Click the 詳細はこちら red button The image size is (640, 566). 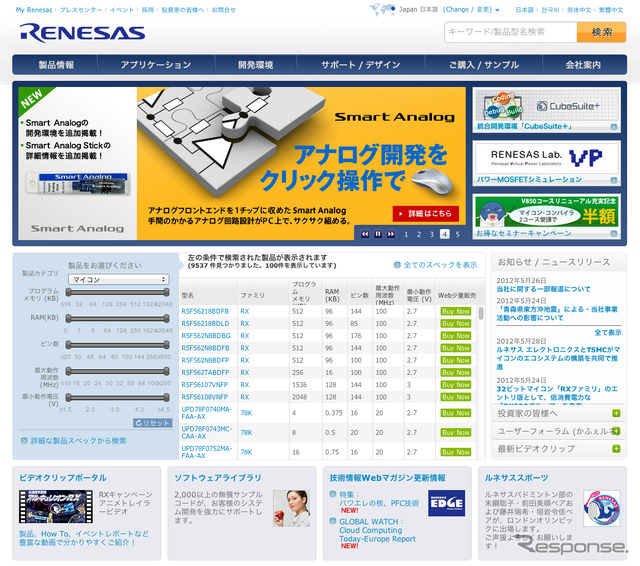(x=426, y=213)
